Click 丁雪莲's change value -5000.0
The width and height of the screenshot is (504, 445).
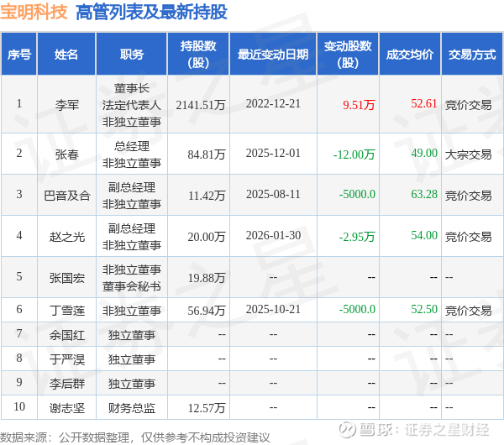[x=357, y=309]
